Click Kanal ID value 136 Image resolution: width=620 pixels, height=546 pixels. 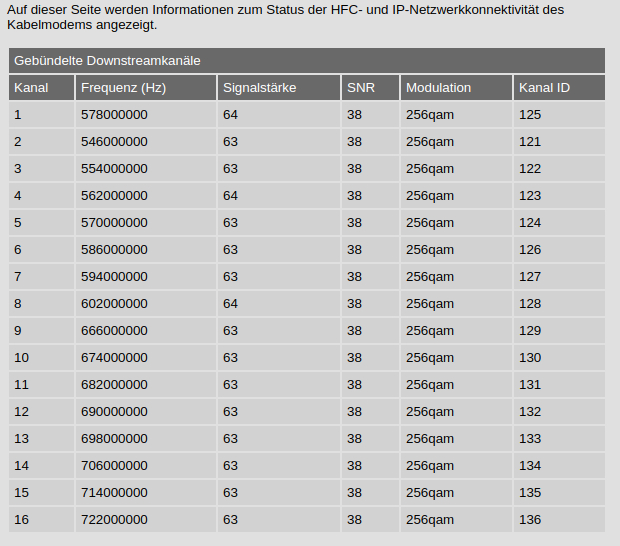530,520
